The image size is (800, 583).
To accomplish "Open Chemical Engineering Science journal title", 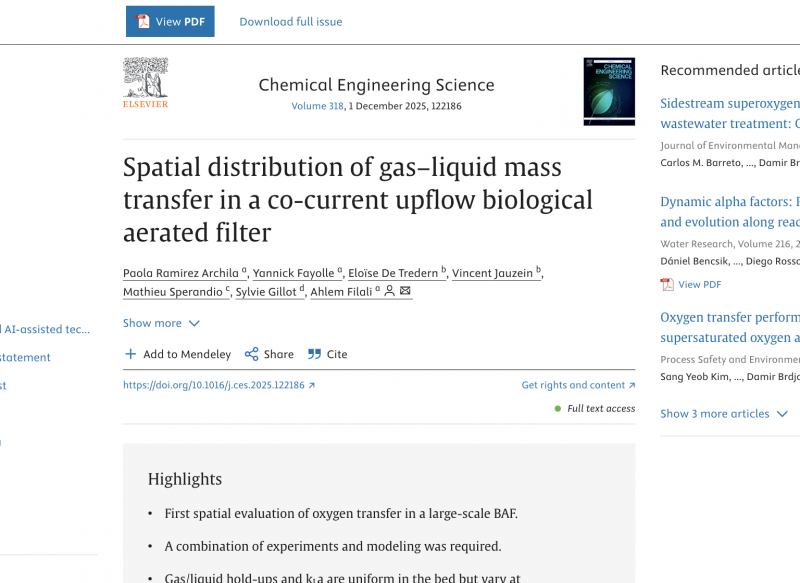I will pos(376,85).
